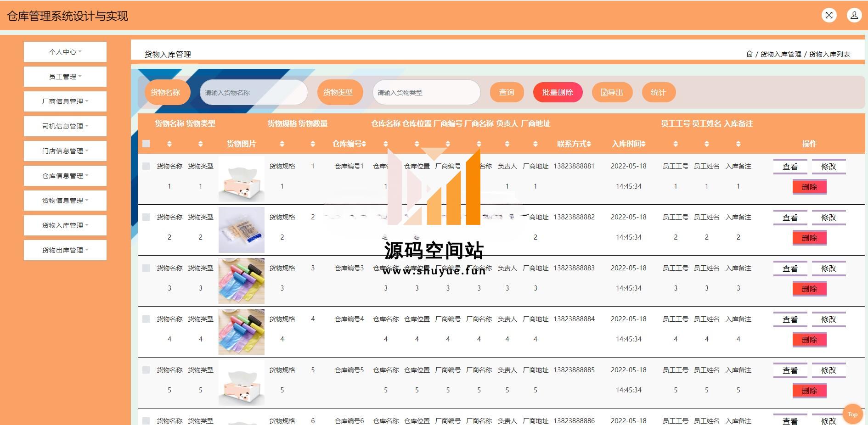Edit record with phone 13823888883
The height and width of the screenshot is (425, 868).
click(x=829, y=268)
